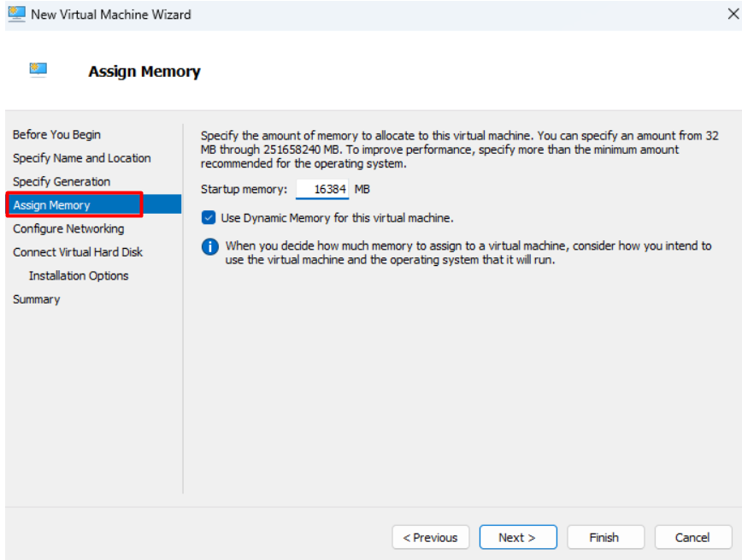The width and height of the screenshot is (742, 560).
Task: Open the Installation Options step
Action: pyautogui.click(x=79, y=275)
